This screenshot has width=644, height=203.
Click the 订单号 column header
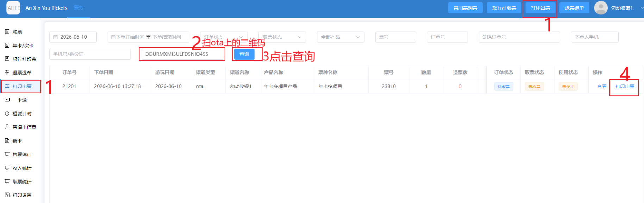pos(69,73)
